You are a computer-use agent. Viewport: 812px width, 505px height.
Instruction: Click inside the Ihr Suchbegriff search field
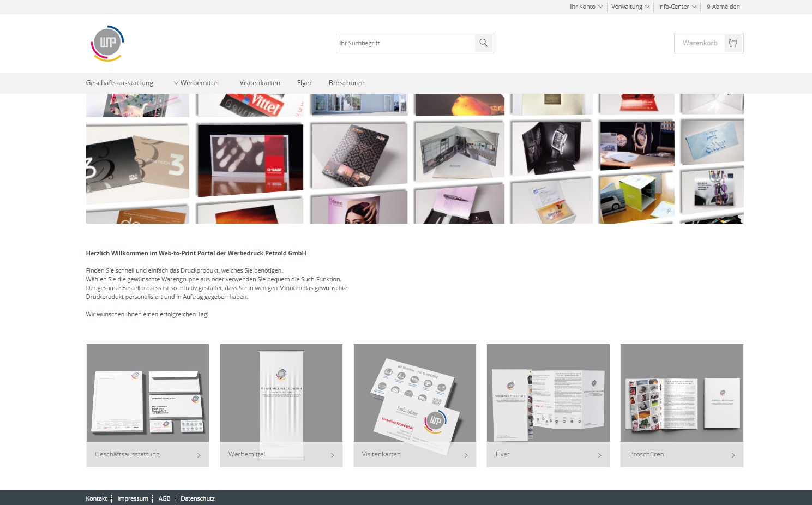pos(404,43)
